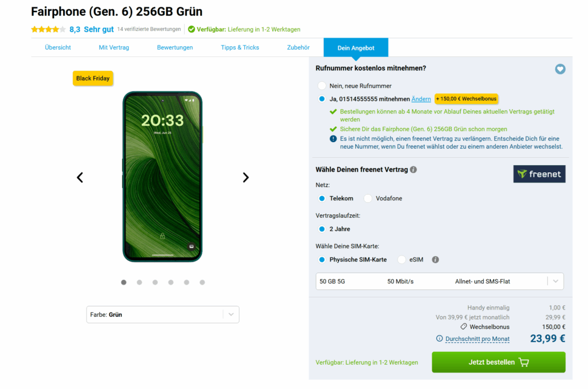Expand the 50 GB 5G tariff selector
The width and height of the screenshot is (588, 389).
(x=555, y=281)
